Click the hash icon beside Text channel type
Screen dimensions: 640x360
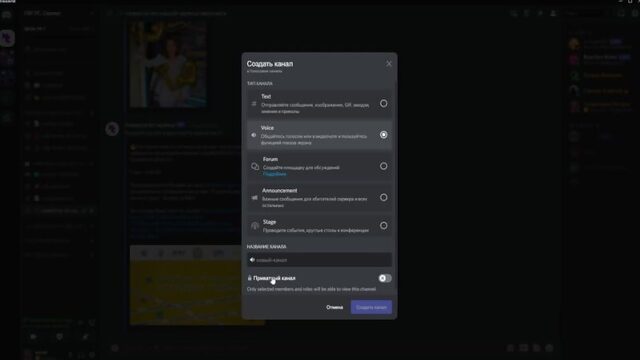click(x=254, y=104)
